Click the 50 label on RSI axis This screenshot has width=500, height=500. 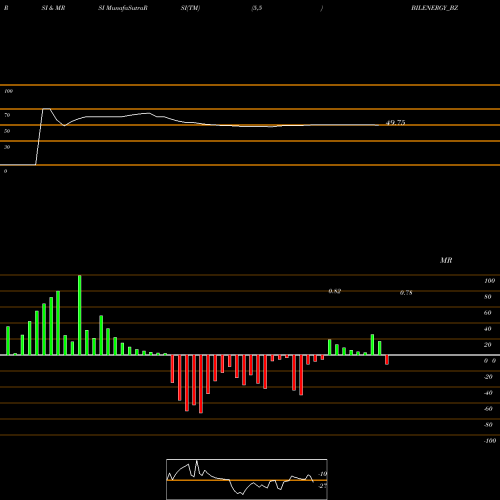tap(7, 131)
